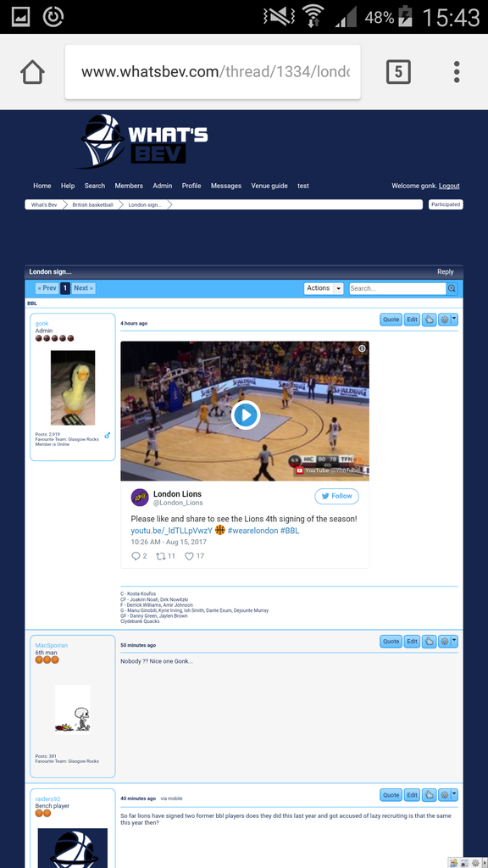The width and height of the screenshot is (488, 868).
Task: Open the London Lions tweet author name
Action: 177,494
